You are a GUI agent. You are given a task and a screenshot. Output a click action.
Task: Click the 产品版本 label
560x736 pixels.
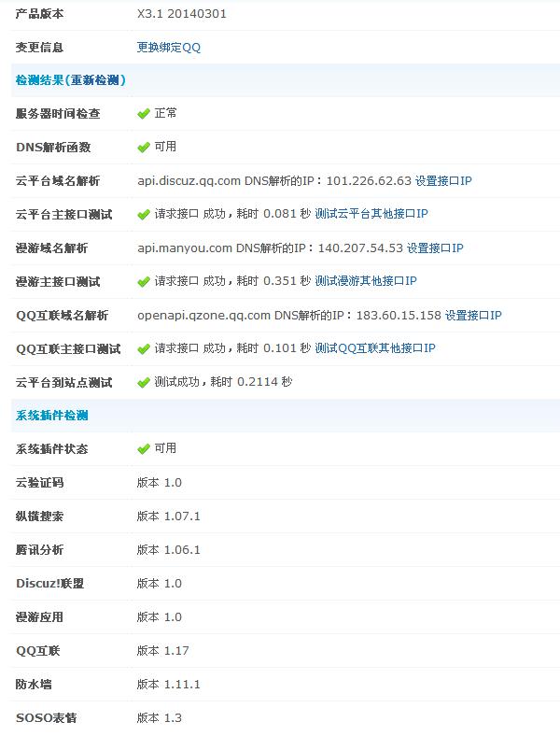coord(39,14)
